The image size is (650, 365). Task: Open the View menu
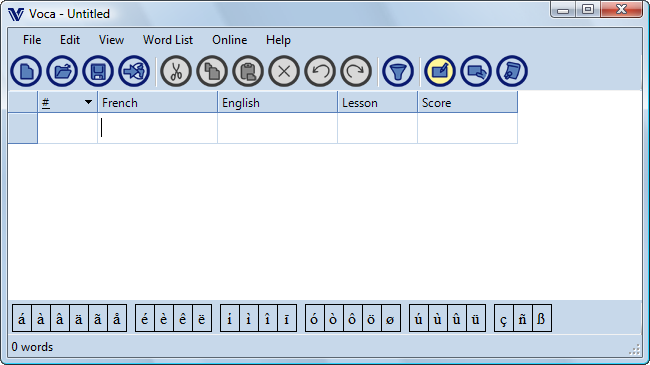point(111,40)
